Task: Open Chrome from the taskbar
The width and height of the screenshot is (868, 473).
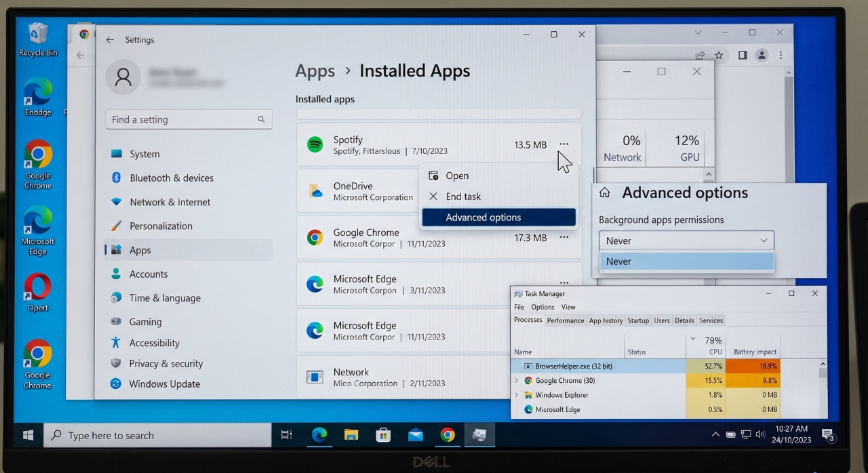Action: pyautogui.click(x=448, y=435)
